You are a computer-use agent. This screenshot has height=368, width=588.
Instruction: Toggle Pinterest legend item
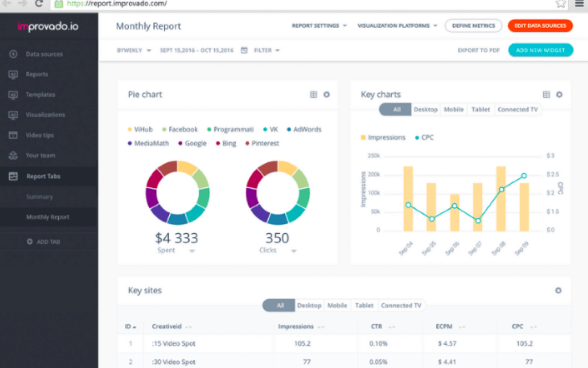(x=262, y=143)
